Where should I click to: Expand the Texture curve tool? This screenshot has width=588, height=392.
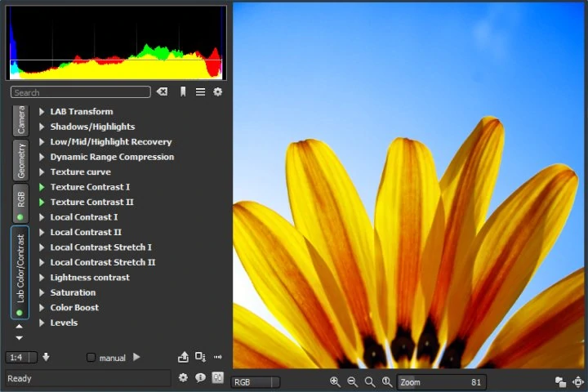coord(42,171)
